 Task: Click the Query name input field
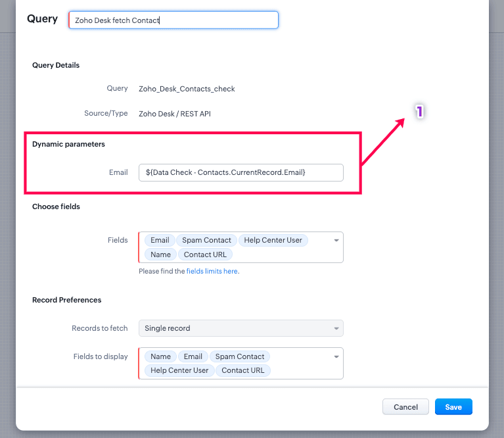173,20
